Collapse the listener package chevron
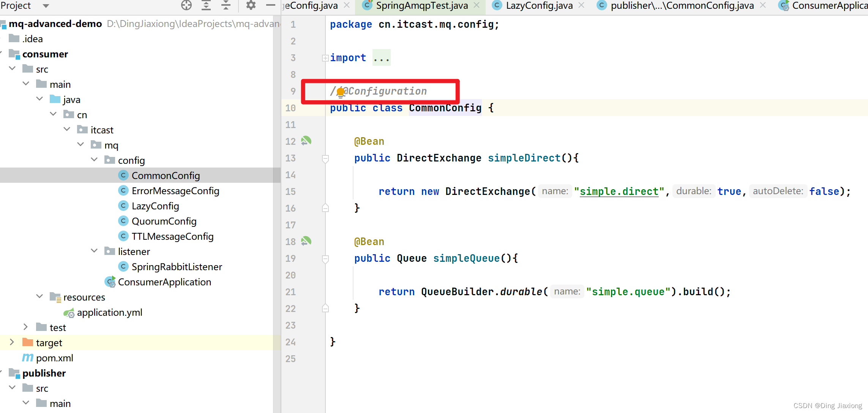 point(94,251)
